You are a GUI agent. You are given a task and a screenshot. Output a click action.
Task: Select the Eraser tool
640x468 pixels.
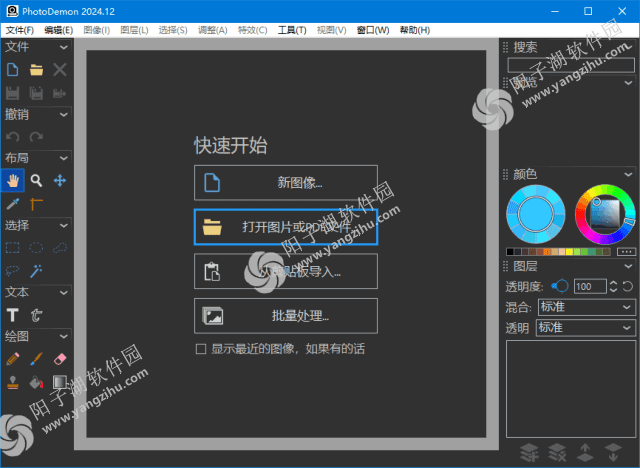coord(60,359)
